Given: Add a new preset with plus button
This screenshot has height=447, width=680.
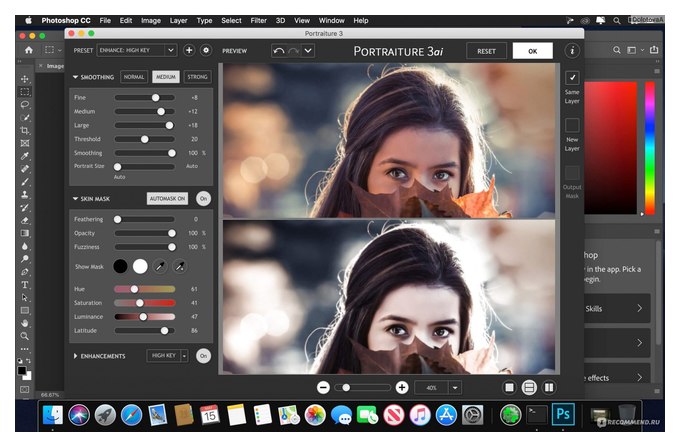Looking at the screenshot, I should coord(189,50).
